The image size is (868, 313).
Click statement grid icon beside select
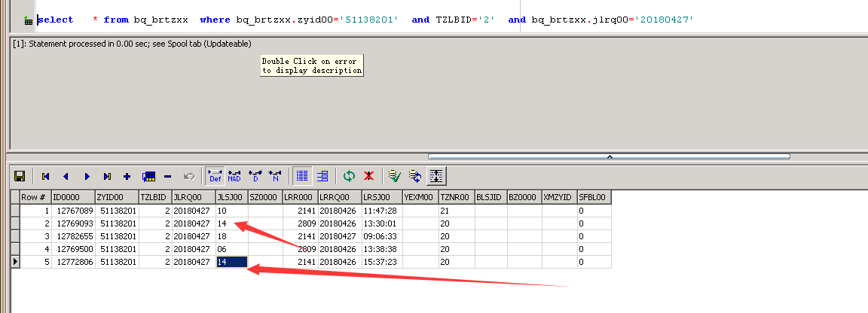tap(28, 20)
